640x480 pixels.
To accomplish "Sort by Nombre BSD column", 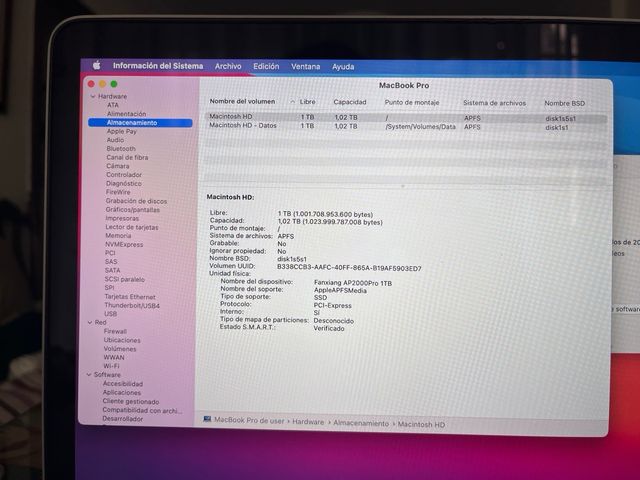I will [564, 103].
